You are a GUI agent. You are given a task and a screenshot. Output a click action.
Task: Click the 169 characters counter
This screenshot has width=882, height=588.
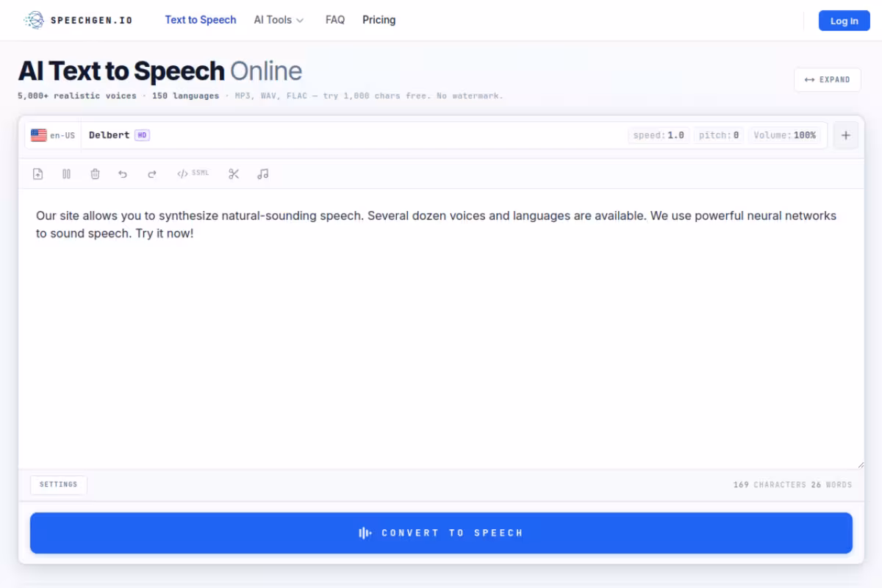(770, 485)
